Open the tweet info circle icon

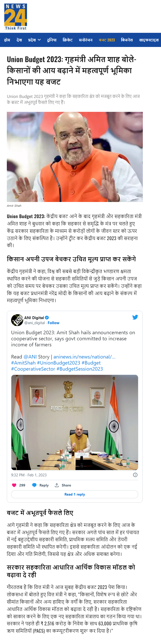click(x=135, y=475)
